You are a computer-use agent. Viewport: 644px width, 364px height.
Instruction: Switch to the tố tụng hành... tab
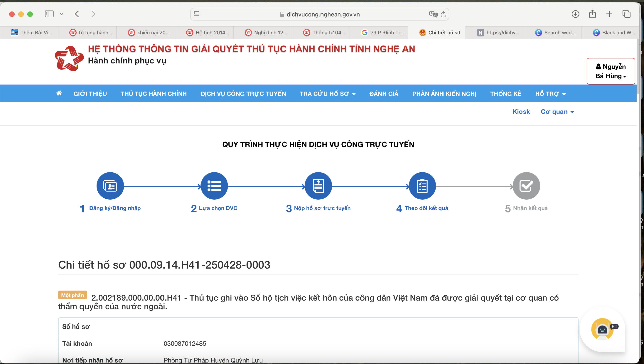88,32
